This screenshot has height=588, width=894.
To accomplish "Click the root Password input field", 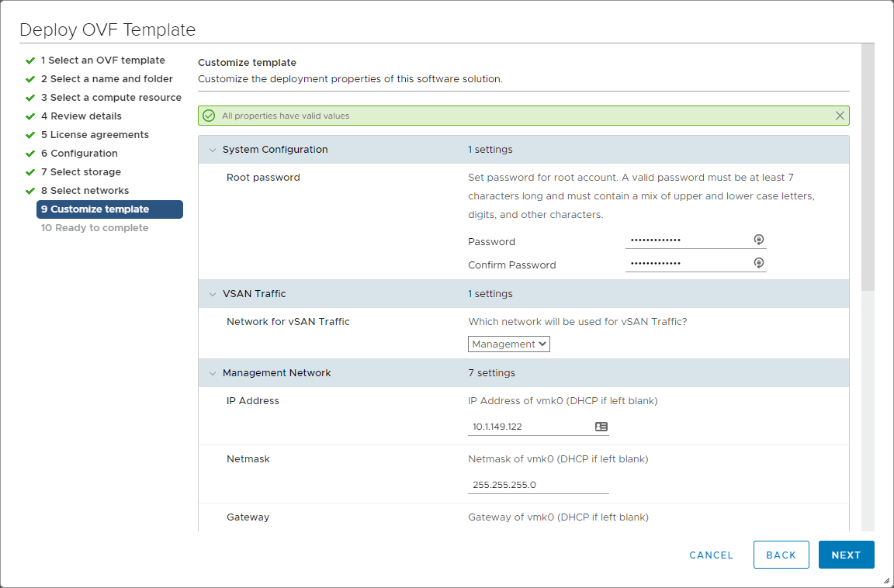I will click(688, 240).
